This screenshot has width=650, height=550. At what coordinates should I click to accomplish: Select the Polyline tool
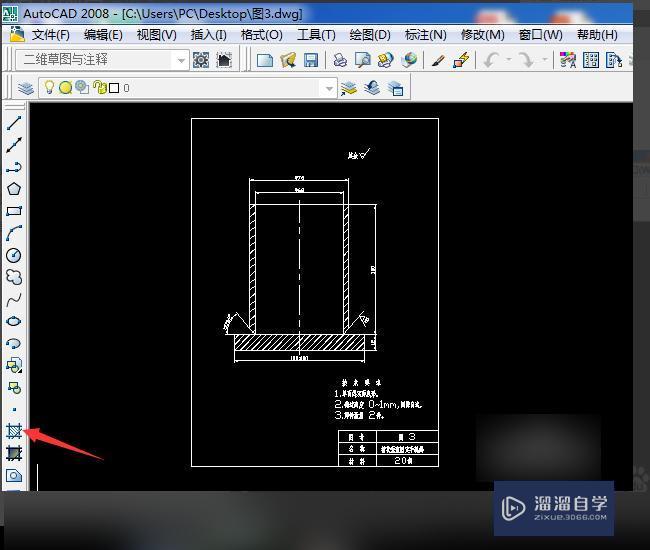[x=14, y=167]
